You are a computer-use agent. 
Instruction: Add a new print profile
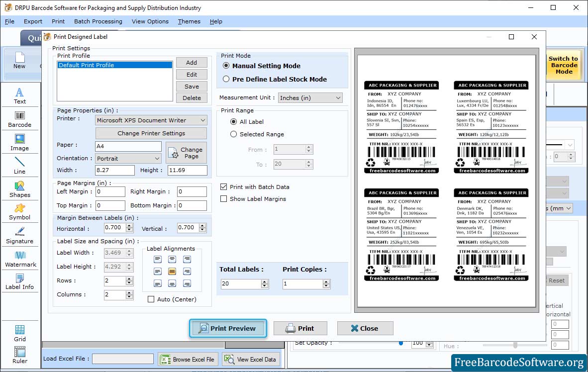pyautogui.click(x=192, y=63)
